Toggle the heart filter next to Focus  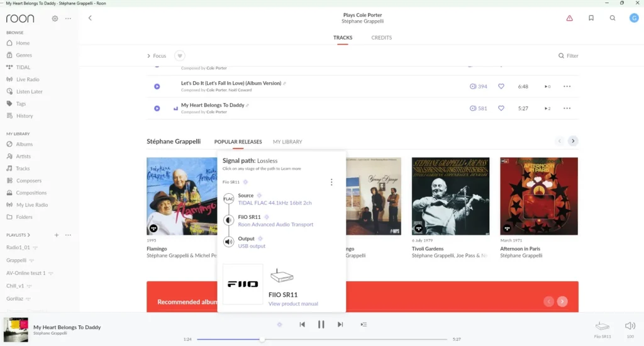point(179,56)
